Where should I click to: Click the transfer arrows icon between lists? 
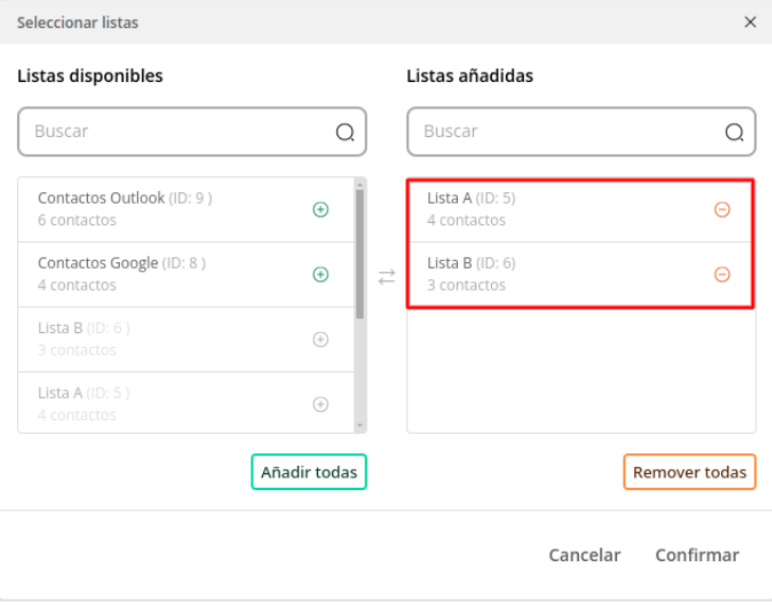tap(386, 277)
